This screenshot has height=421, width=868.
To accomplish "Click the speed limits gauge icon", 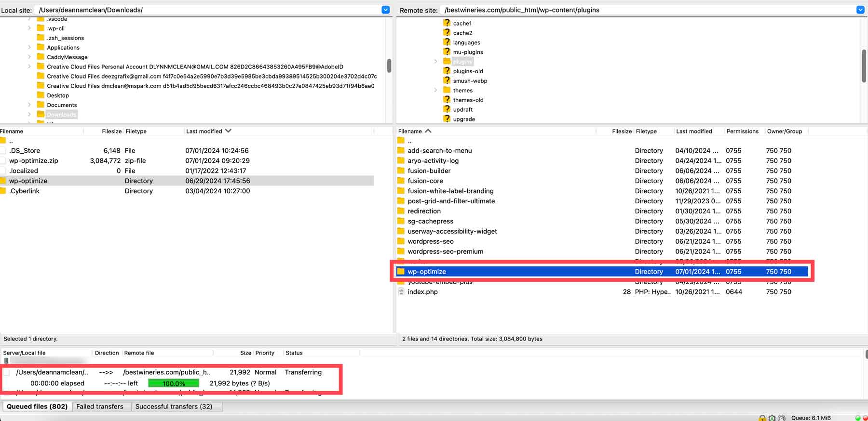I will 782,418.
